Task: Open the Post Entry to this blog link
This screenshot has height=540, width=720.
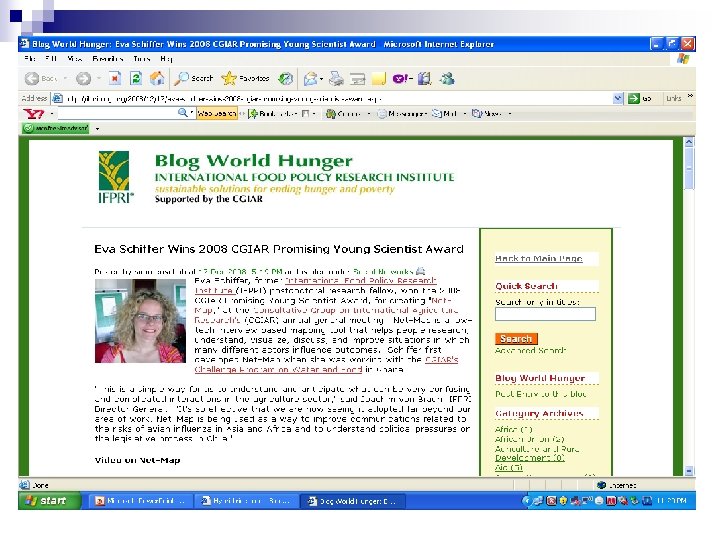Action: click(x=540, y=394)
